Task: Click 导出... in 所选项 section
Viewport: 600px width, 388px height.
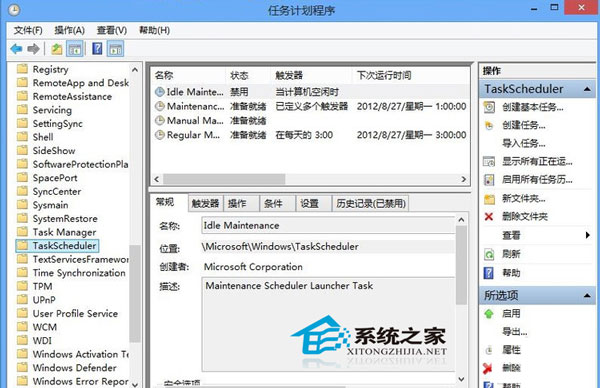Action: 514,332
